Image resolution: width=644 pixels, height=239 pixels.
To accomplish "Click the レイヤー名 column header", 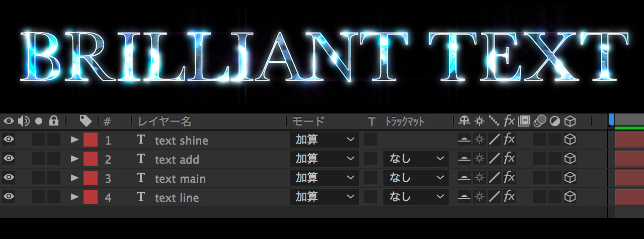I will point(165,121).
